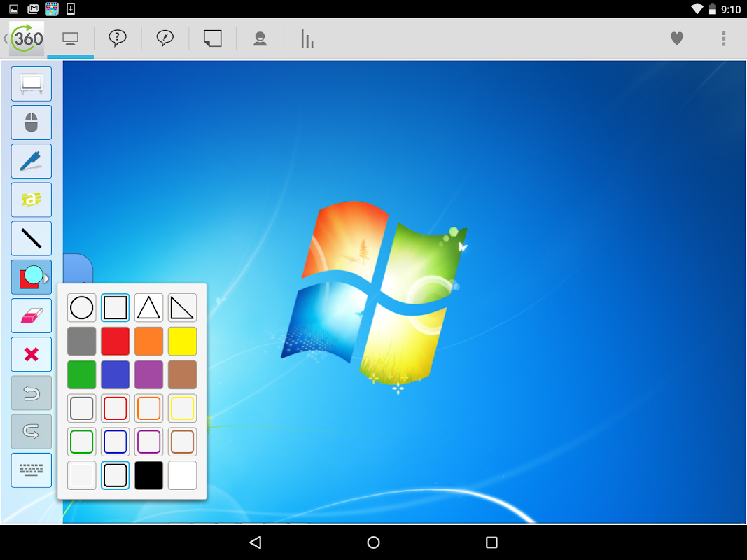
Task: Pick the solid white fill color
Action: 183,475
